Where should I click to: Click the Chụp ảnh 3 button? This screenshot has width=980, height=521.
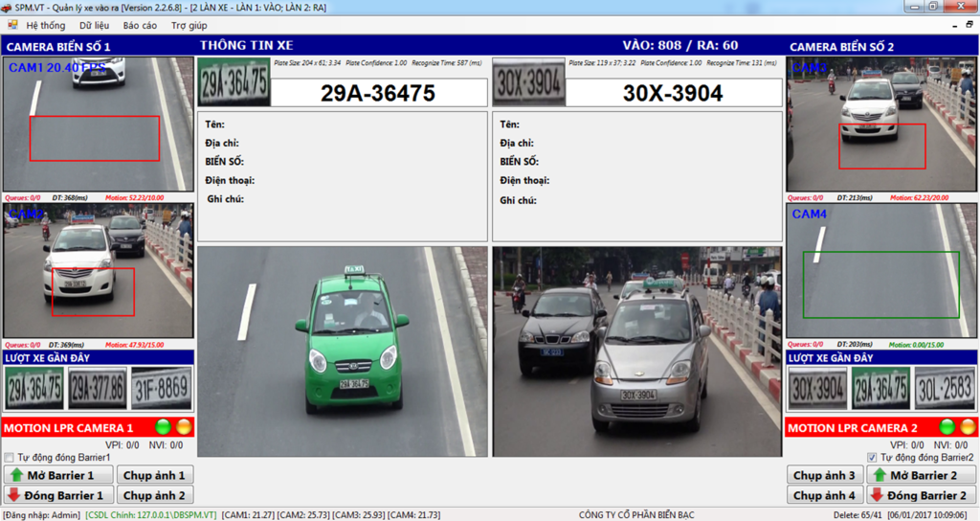pyautogui.click(x=824, y=475)
